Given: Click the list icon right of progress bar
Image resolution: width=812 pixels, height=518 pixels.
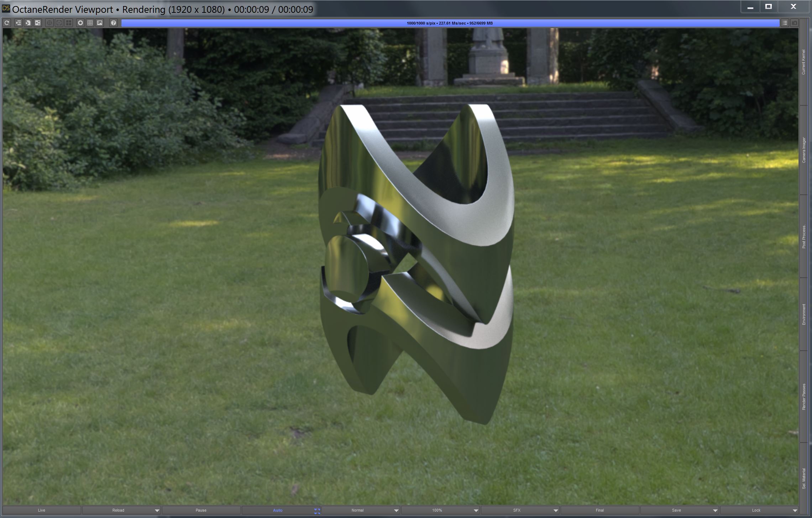Looking at the screenshot, I should coord(785,23).
